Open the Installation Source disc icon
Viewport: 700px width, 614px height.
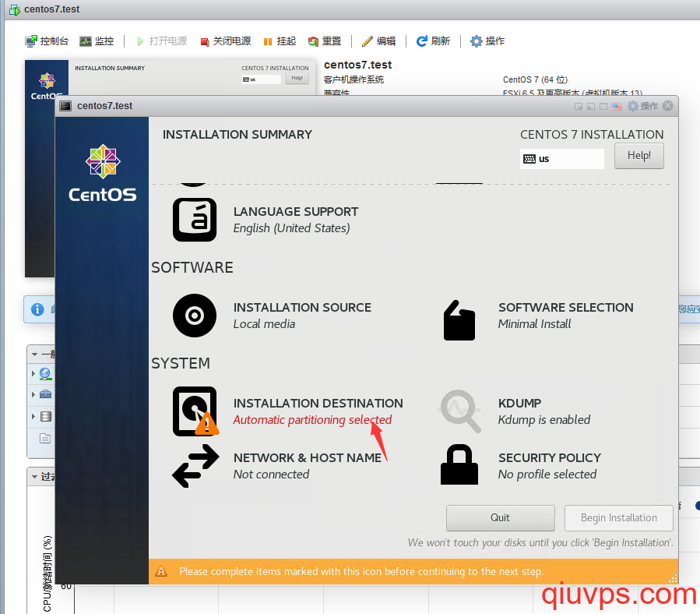(195, 316)
